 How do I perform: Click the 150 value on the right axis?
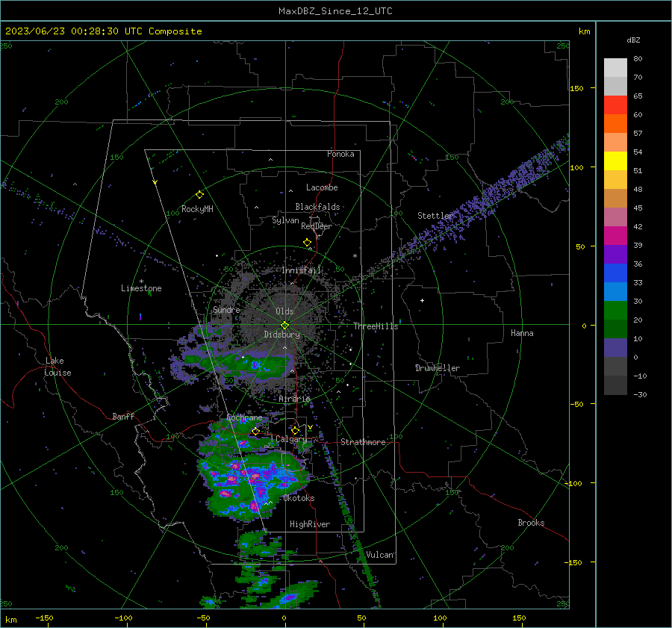coord(576,88)
